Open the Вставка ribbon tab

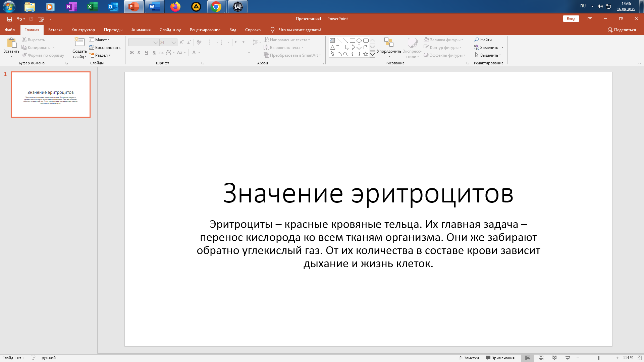[55, 30]
